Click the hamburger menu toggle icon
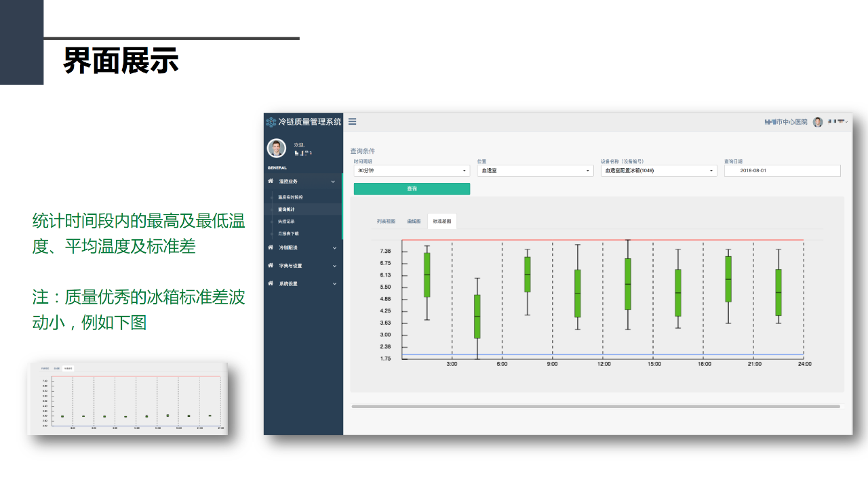 (x=352, y=122)
